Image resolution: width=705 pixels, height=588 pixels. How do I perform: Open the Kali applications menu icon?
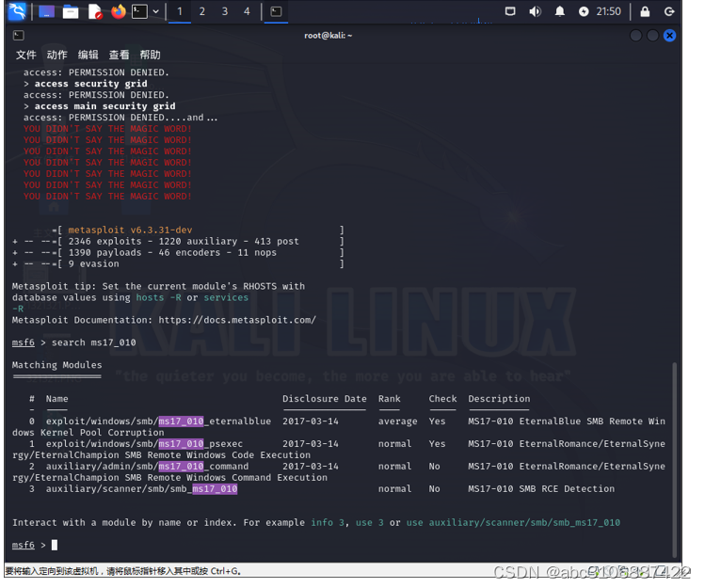[x=18, y=11]
